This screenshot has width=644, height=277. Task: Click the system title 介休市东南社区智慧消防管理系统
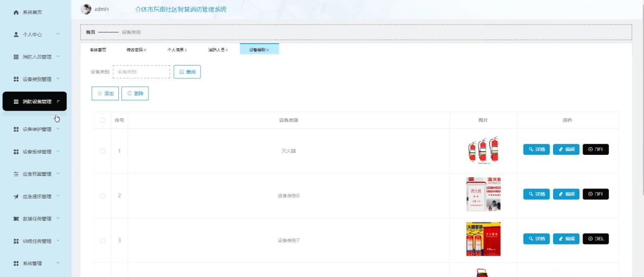coord(181,9)
